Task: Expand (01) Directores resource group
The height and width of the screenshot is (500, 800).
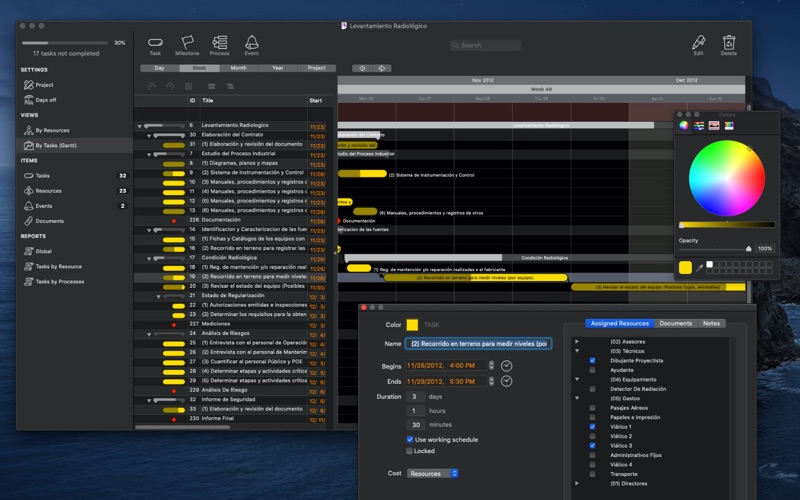Action: point(577,483)
